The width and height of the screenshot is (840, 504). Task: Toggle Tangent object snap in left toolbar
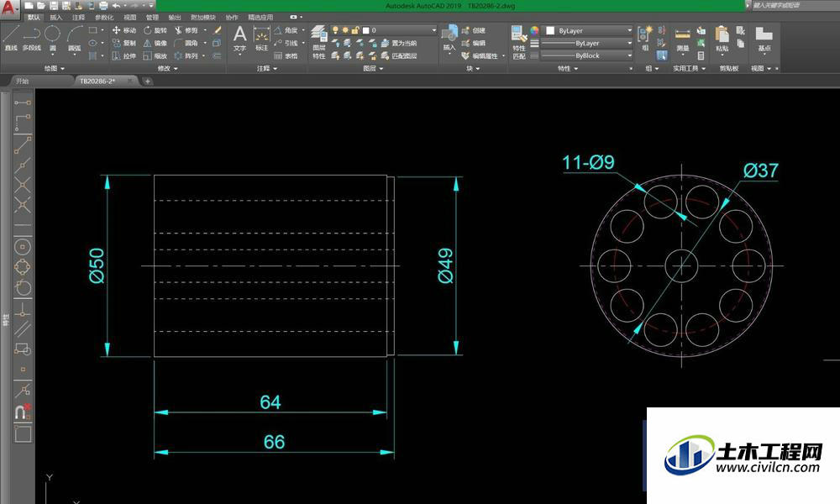pyautogui.click(x=23, y=287)
